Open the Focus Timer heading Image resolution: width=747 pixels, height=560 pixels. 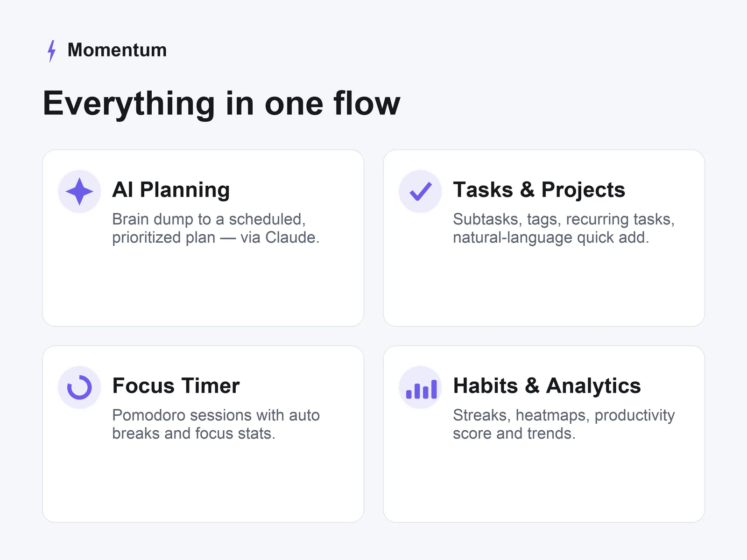pyautogui.click(x=176, y=386)
